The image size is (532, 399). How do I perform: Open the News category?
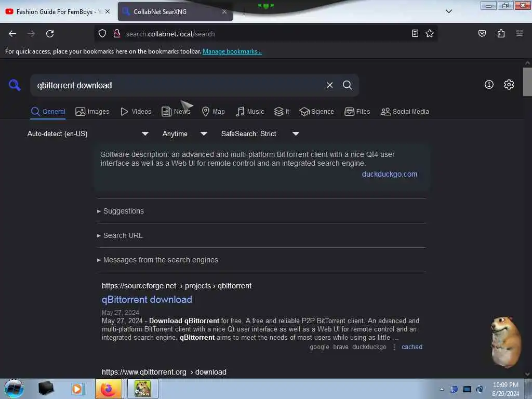pos(176,112)
